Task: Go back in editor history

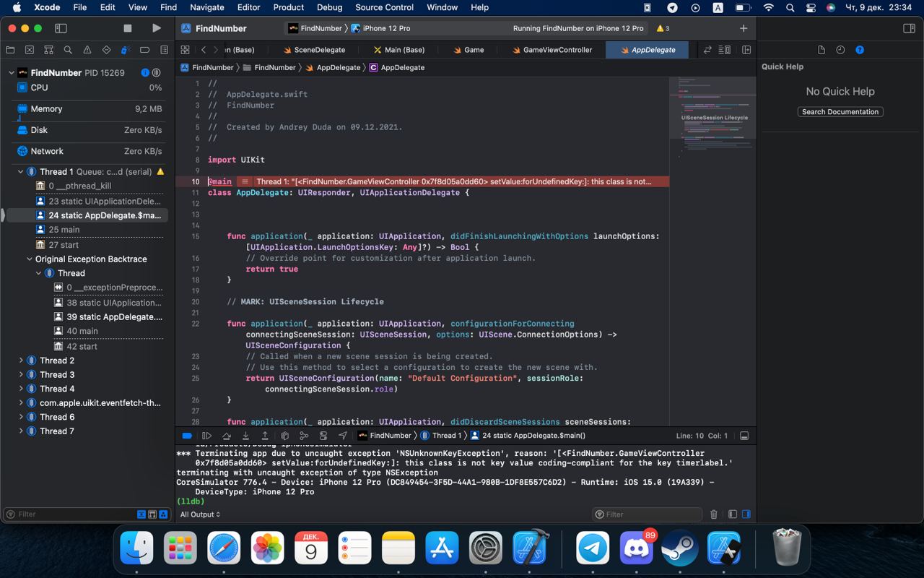Action: pos(204,50)
